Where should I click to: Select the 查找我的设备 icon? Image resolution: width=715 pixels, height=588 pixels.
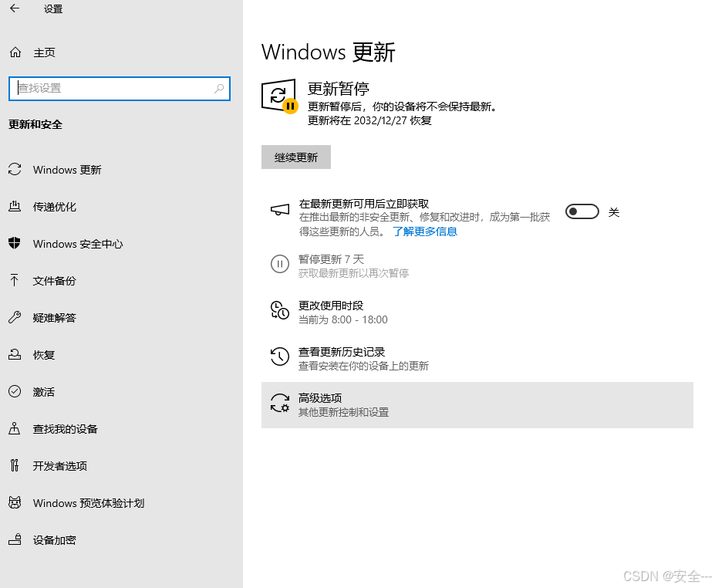click(15, 428)
